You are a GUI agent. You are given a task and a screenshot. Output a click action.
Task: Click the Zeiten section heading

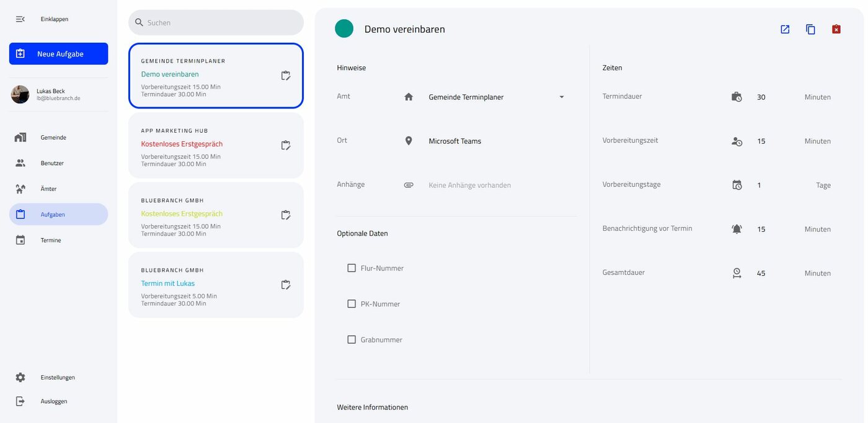[x=613, y=68]
